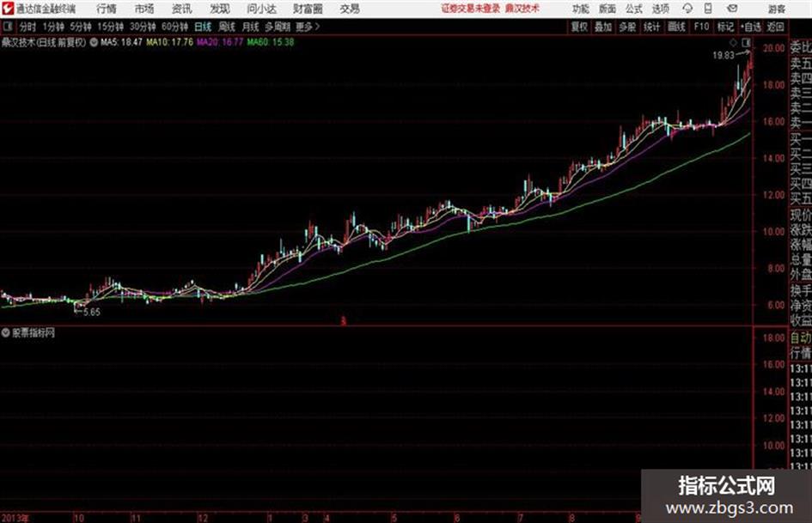Click the 证券交易未登录 login link
The width and height of the screenshot is (812, 523).
pos(471,9)
